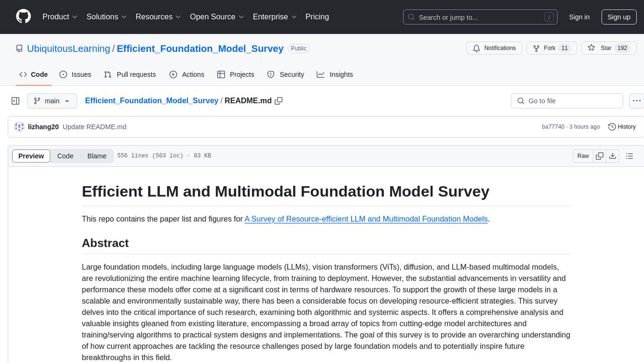Copy the README.md file path
The image size is (644, 362).
pos(279,101)
